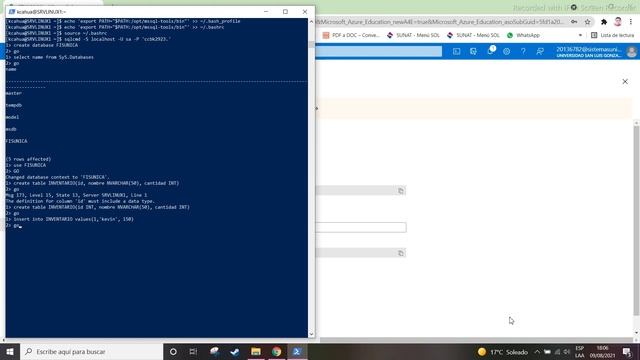
Task: Copy first read-only field value in Azure
Action: click(401, 191)
